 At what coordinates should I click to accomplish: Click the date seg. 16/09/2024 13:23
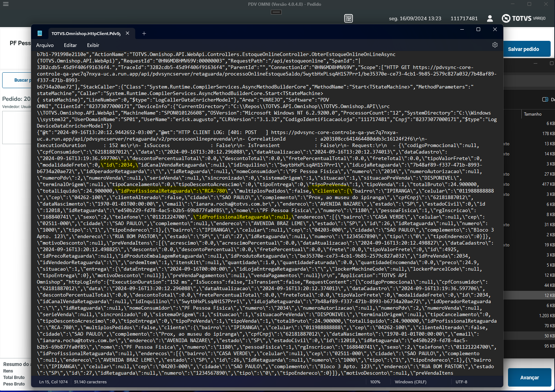click(415, 18)
